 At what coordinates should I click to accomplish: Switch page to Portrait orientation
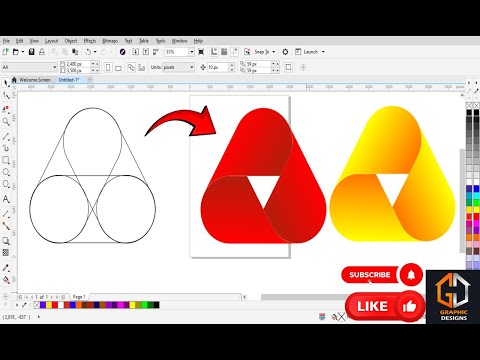tap(108, 68)
